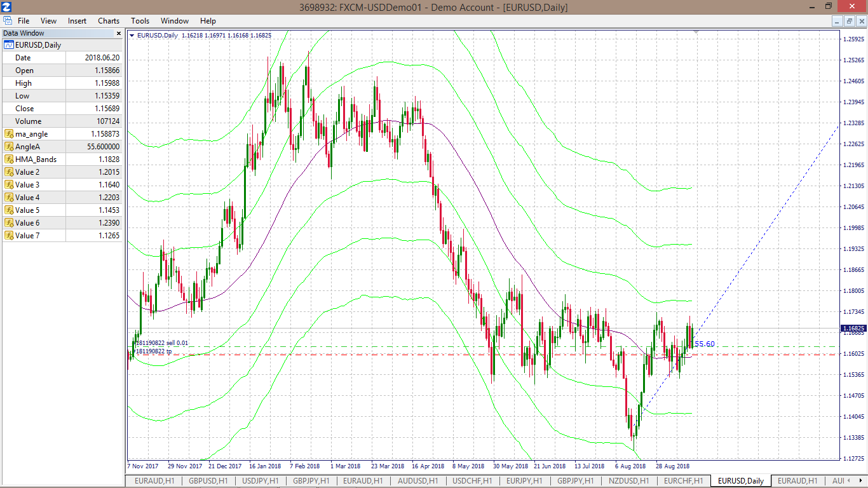Click the AngleA indicator icon

tap(9, 147)
